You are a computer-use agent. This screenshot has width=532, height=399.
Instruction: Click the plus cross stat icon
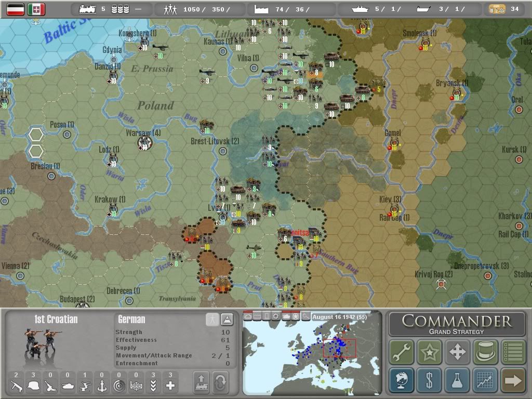[x=170, y=385]
